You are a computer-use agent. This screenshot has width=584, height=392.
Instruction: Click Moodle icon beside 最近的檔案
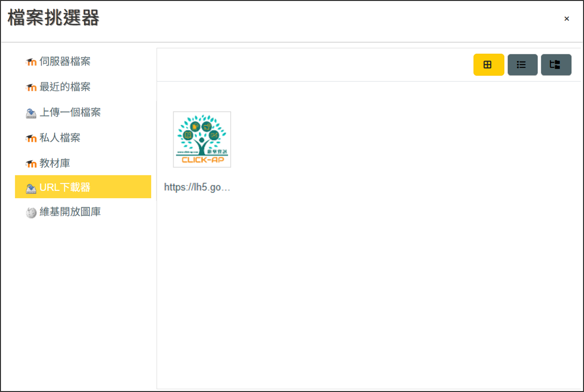pyautogui.click(x=31, y=87)
